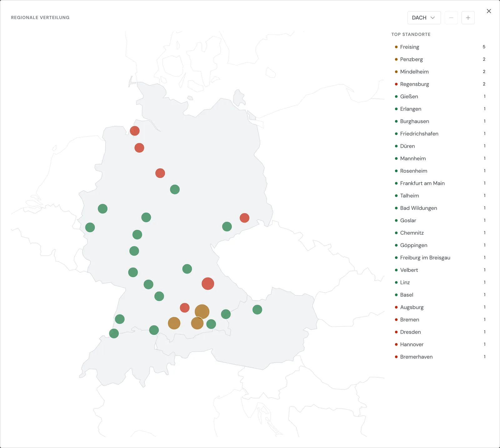Screen dimensions: 500x448
Task: Click the red Hannover map marker
Action: 160,173
